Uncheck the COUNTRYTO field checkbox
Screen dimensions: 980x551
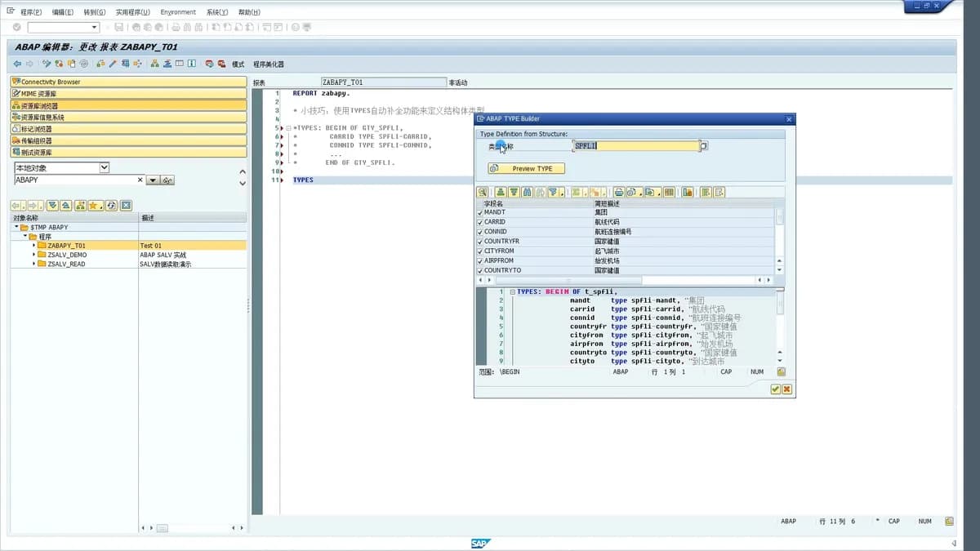(x=479, y=270)
